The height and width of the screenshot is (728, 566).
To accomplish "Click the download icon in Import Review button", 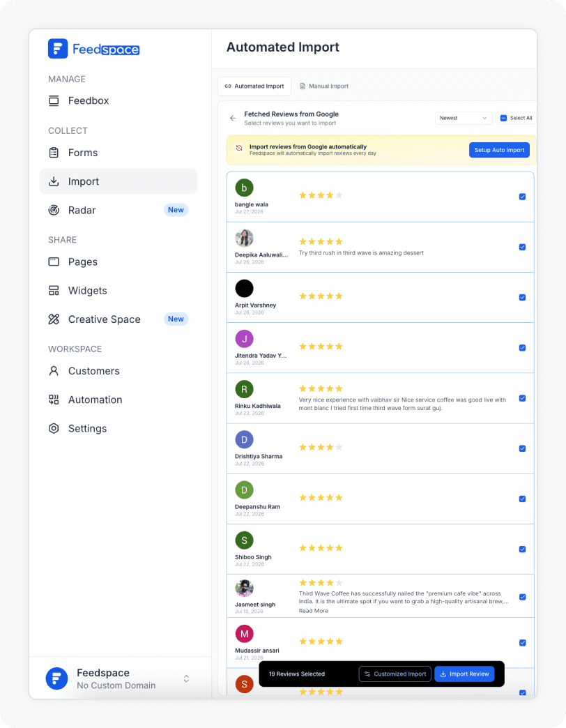I will point(443,674).
